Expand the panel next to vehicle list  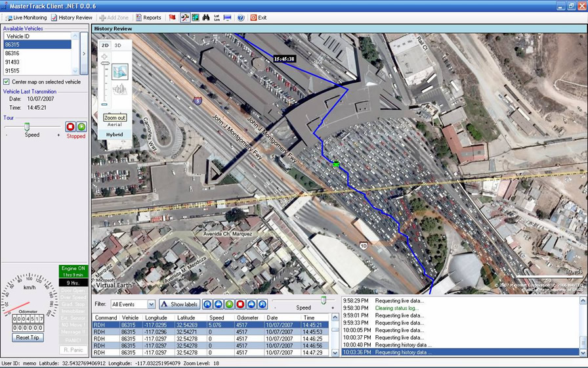84,53
